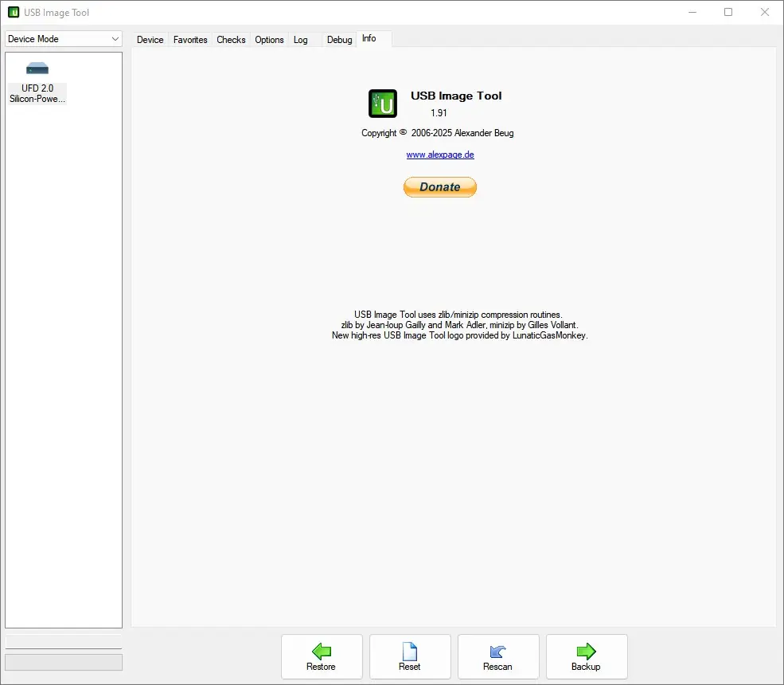Image resolution: width=784 pixels, height=685 pixels.
Task: Click the version number 1.91 text
Action: point(439,113)
